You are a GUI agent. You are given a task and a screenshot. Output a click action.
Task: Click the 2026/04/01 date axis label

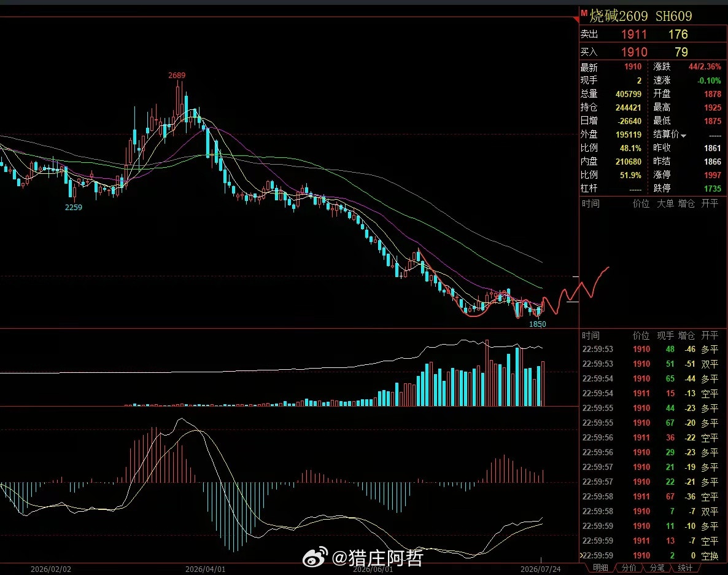[x=205, y=569]
